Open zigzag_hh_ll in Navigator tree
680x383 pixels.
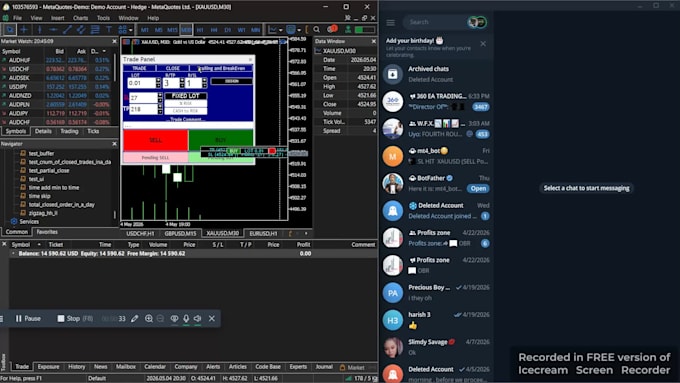[43, 213]
